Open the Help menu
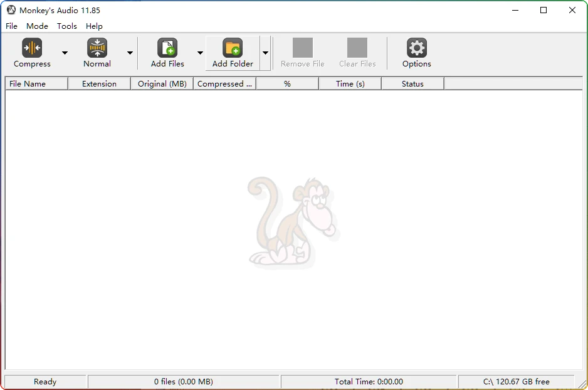 [94, 26]
